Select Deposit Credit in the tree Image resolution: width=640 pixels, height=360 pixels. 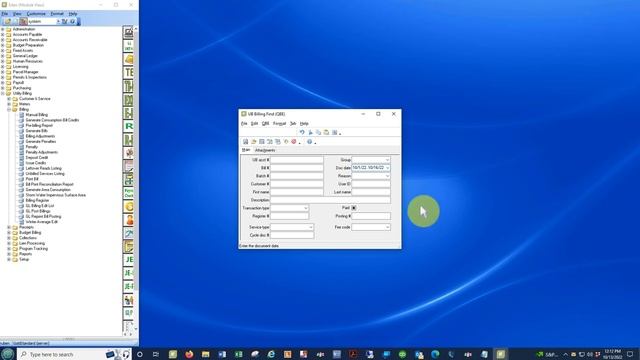[x=37, y=157]
